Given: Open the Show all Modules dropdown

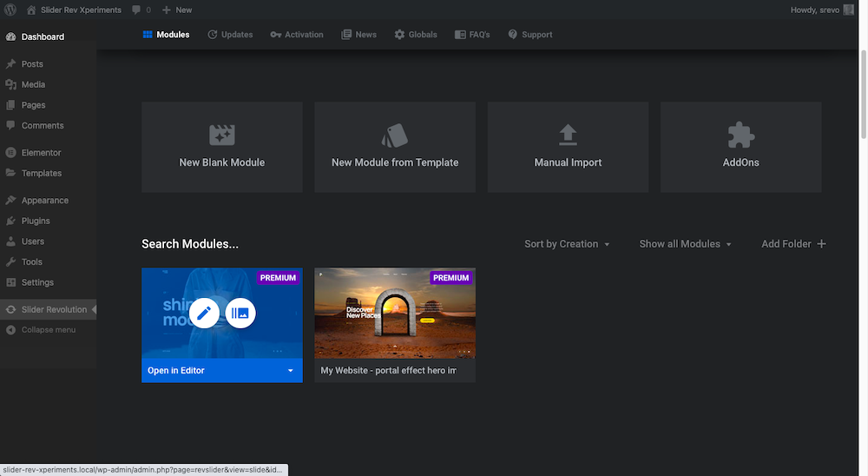Looking at the screenshot, I should [686, 244].
